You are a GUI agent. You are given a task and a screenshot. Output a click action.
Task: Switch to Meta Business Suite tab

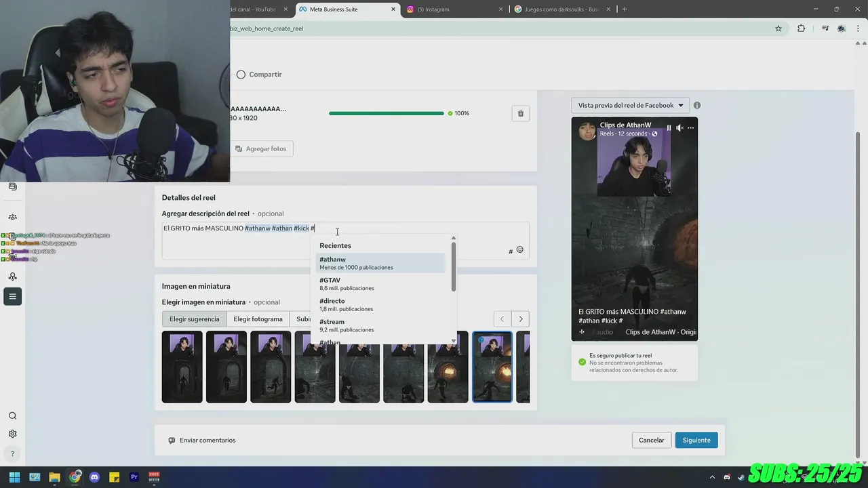pyautogui.click(x=347, y=9)
